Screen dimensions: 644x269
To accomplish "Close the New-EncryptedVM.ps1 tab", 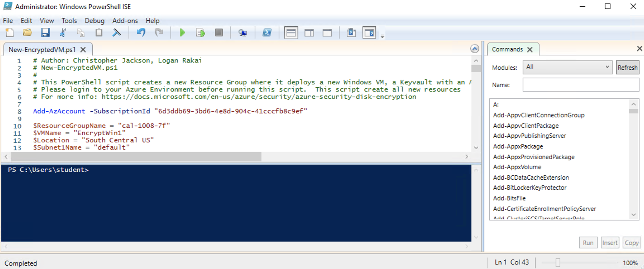I will pos(83,50).
